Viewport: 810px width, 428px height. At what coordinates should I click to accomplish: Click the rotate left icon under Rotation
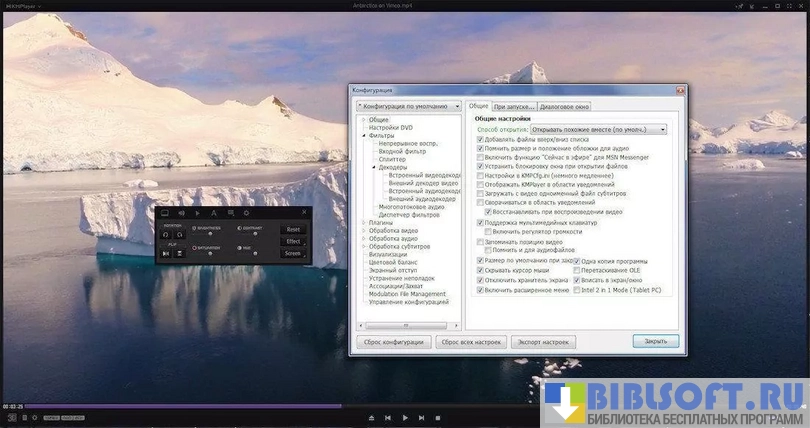point(166,235)
